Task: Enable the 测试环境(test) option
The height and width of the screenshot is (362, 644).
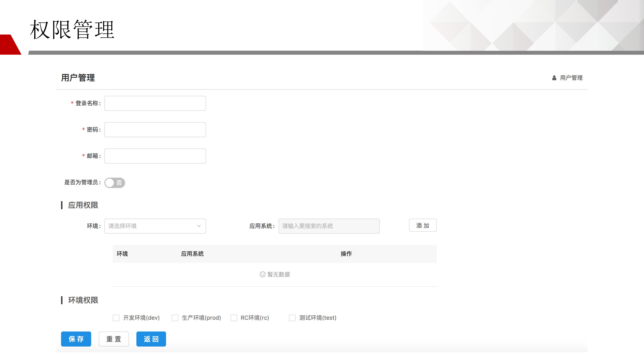Action: point(292,318)
